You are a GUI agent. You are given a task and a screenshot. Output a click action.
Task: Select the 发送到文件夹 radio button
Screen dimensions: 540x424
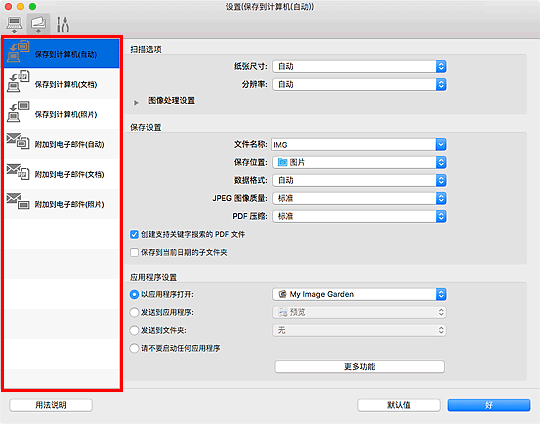coord(134,330)
